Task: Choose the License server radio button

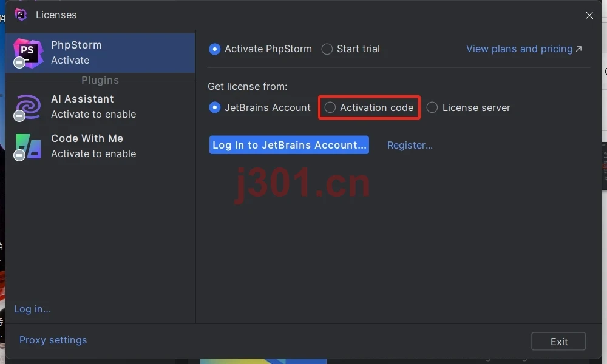Action: (x=432, y=107)
